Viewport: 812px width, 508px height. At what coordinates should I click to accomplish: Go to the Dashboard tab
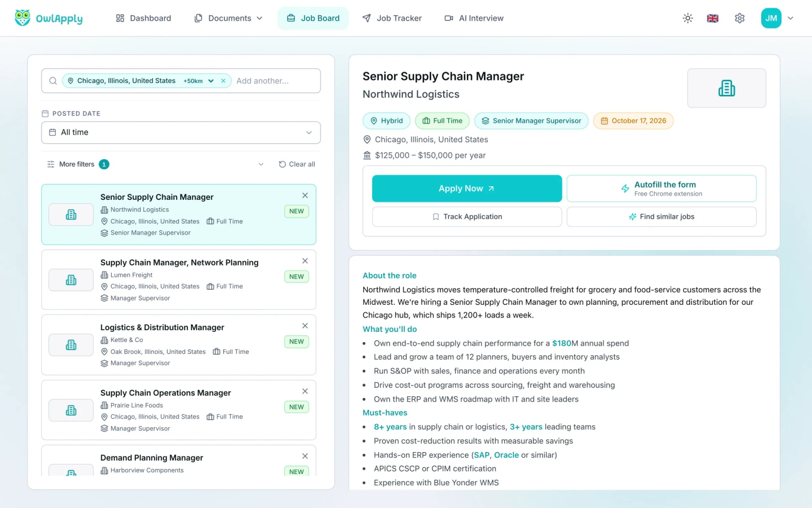point(143,18)
